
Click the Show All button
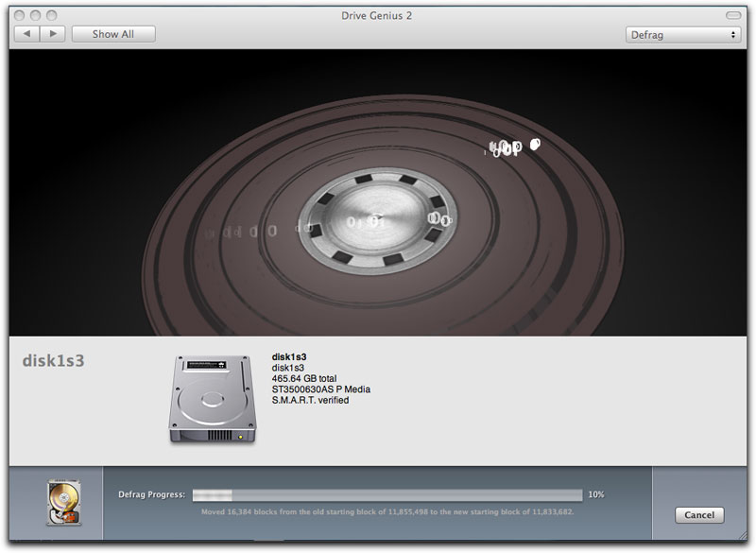click(113, 34)
